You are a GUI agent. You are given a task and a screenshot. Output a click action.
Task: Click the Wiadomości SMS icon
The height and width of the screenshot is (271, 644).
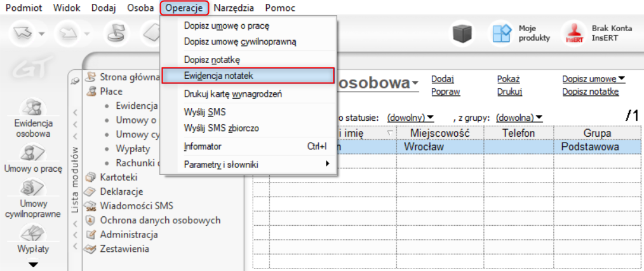(x=89, y=205)
